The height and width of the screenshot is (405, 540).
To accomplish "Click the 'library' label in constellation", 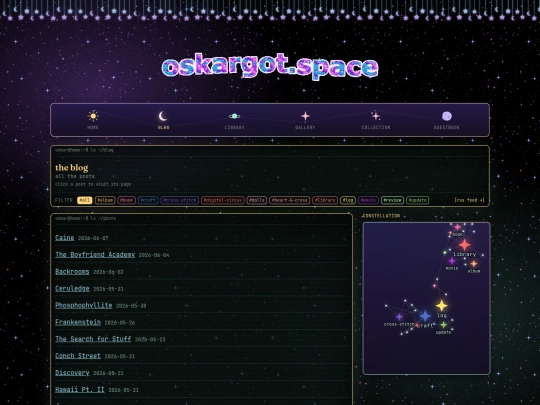I will click(464, 254).
